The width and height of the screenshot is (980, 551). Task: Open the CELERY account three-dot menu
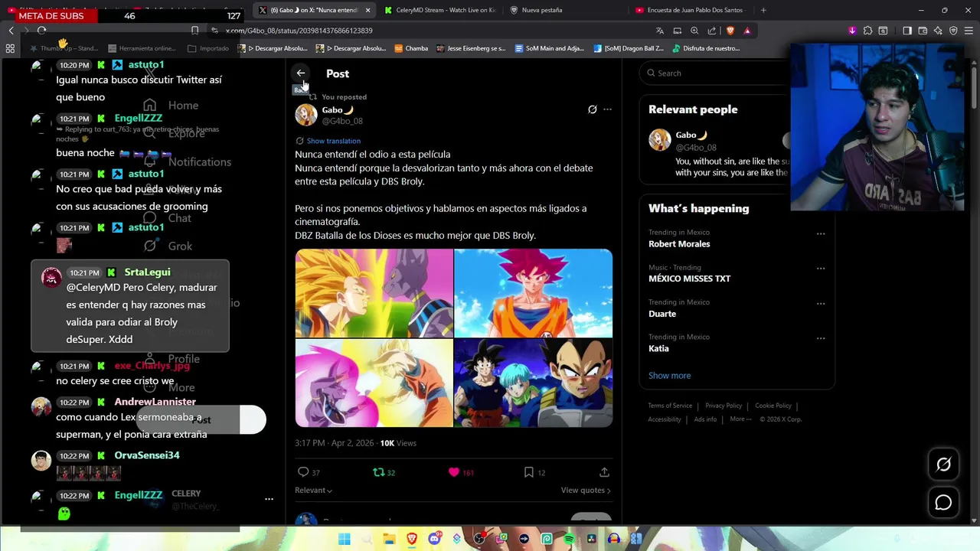coord(269,499)
